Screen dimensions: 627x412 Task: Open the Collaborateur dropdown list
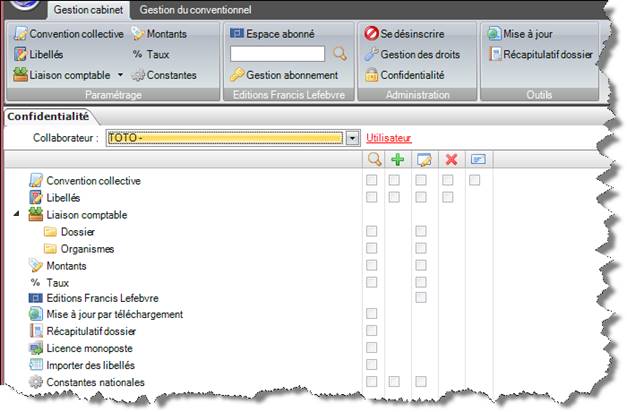click(352, 137)
